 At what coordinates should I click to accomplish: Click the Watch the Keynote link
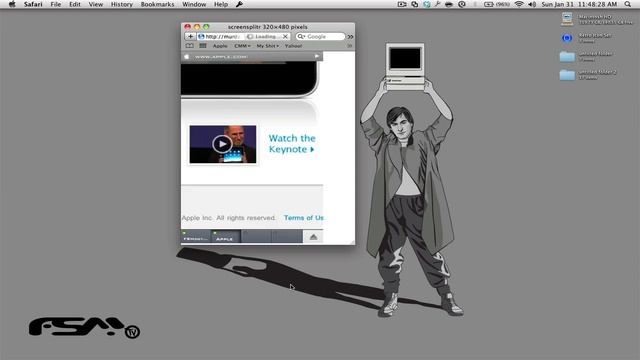pyautogui.click(x=291, y=144)
